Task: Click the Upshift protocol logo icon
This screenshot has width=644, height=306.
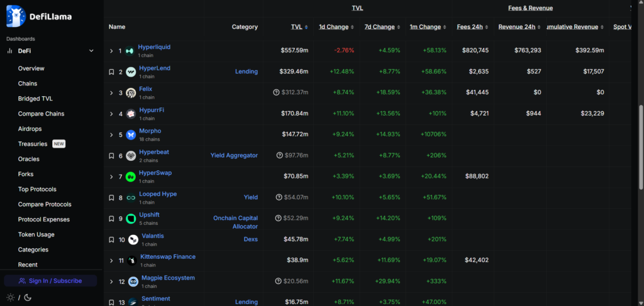Action: 131,219
